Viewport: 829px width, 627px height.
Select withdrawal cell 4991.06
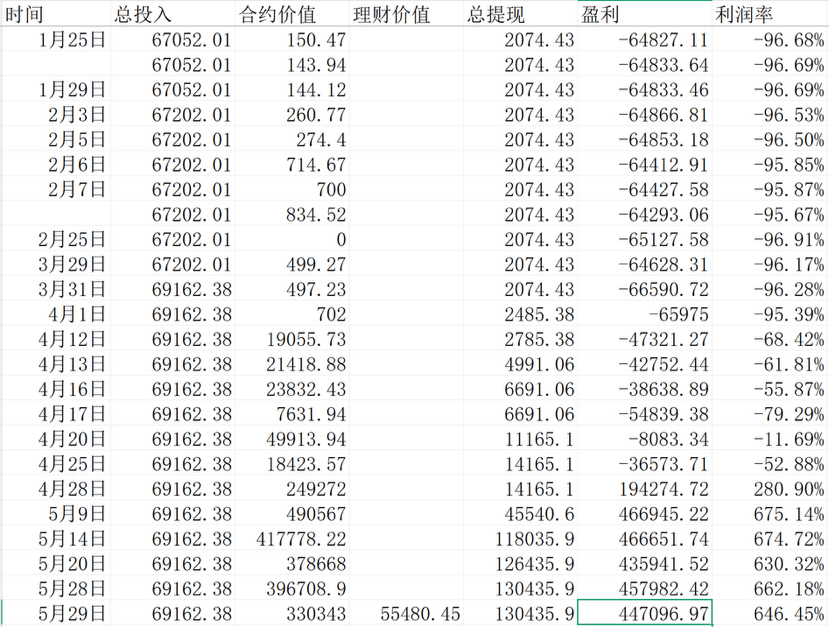click(x=520, y=364)
